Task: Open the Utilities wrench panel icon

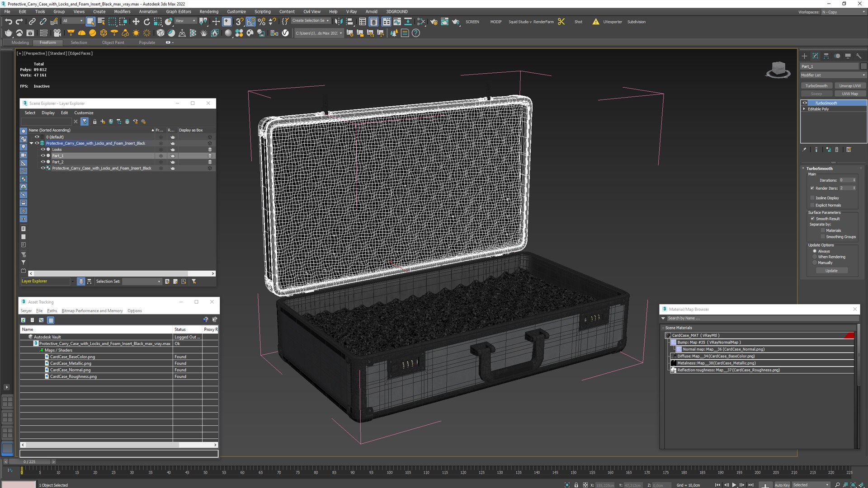Action: [x=859, y=56]
